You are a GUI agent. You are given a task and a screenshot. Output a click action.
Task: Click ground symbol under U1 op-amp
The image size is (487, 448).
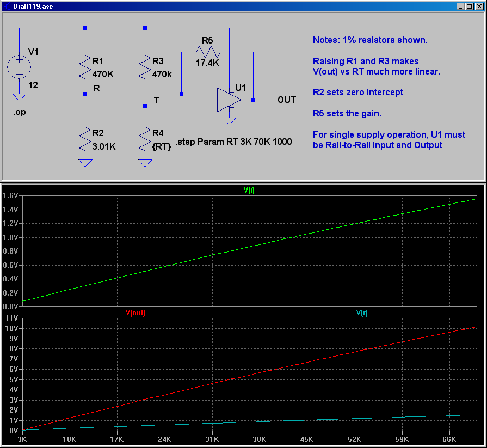(x=229, y=121)
